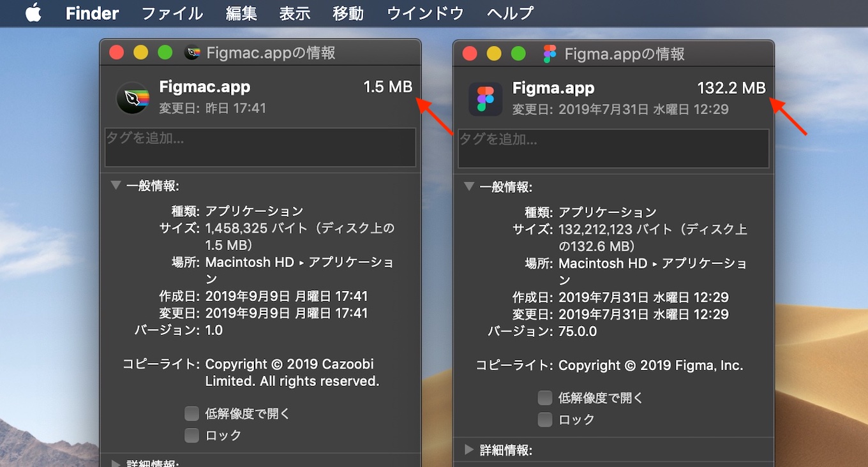Image resolution: width=868 pixels, height=467 pixels.
Task: Collapse 一般情報 section in Figma.app window
Action: [x=469, y=186]
